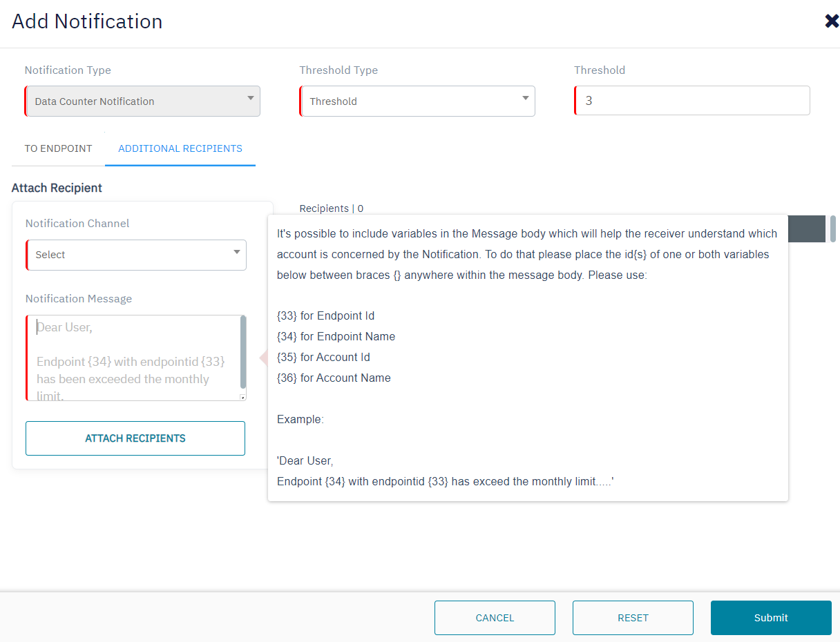Click the CANCEL button
Screen dimensions: 840x642
pyautogui.click(x=495, y=618)
